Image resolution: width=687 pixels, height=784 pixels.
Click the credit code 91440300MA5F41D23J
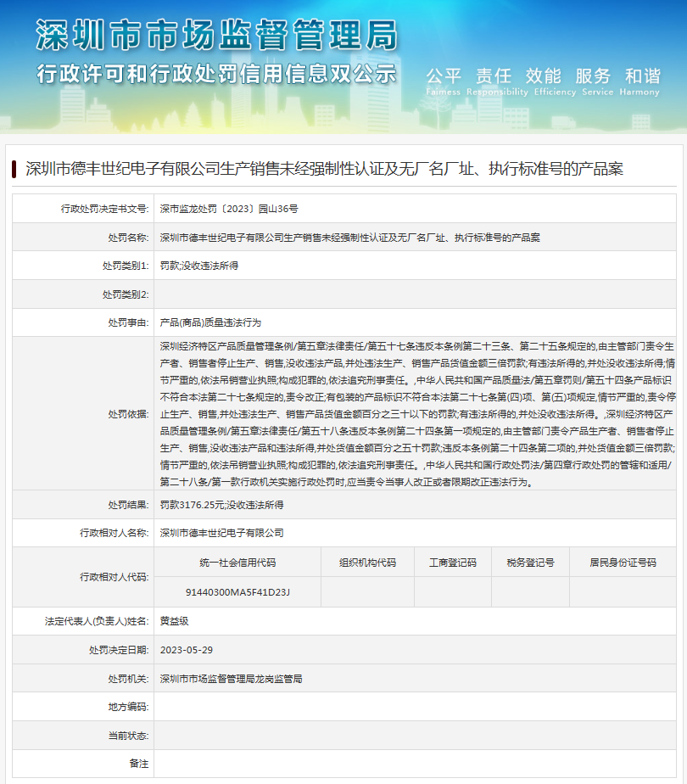click(237, 592)
